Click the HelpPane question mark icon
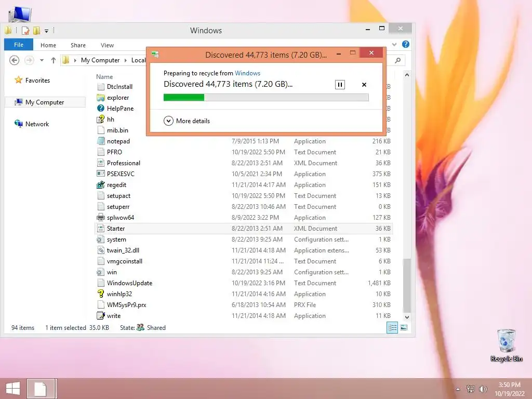Viewport: 532px width, 399px height. pyautogui.click(x=100, y=109)
